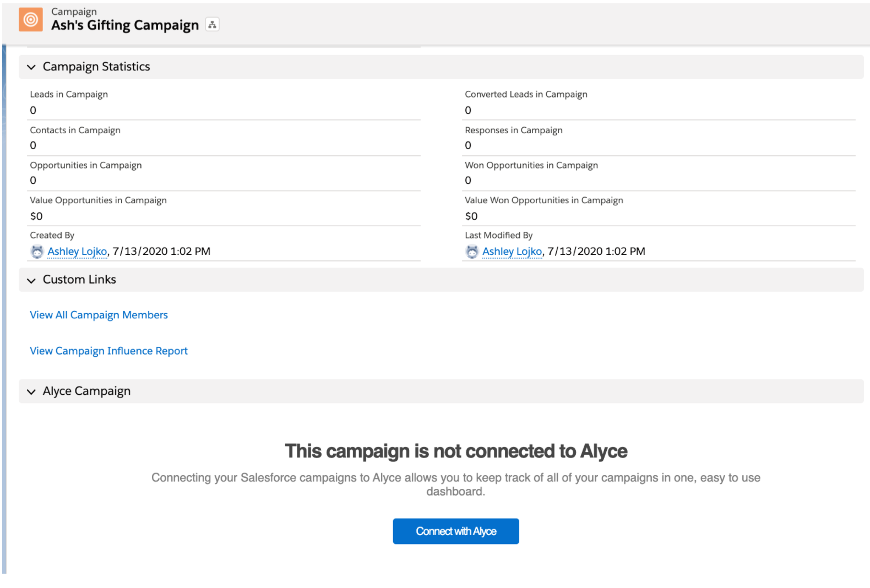Open Ashley Lojko link under Created By
Viewport: 870px width, 588px height.
coord(77,252)
